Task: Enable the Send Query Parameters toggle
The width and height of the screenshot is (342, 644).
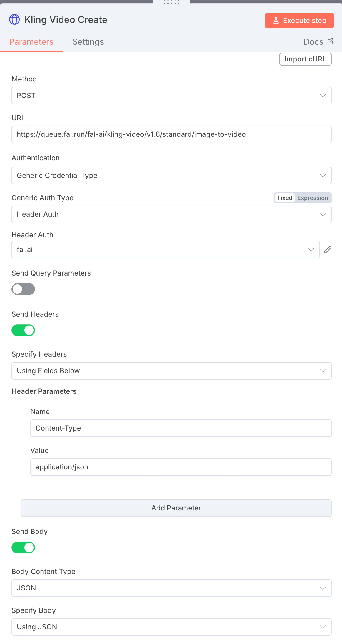Action: click(23, 289)
